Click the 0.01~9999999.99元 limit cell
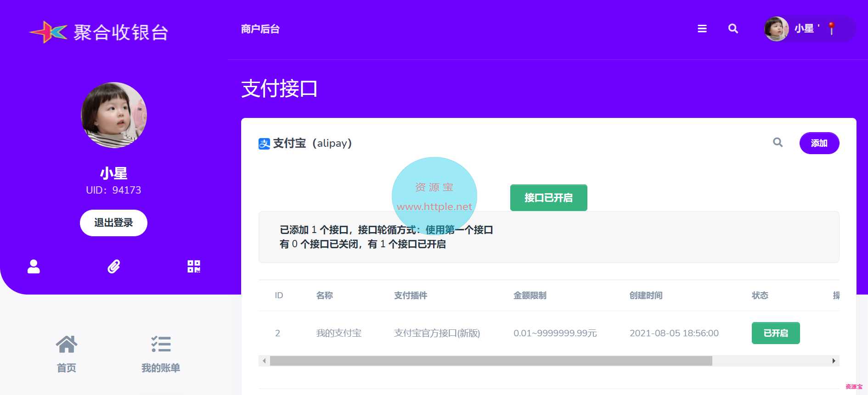868x395 pixels. tap(555, 333)
